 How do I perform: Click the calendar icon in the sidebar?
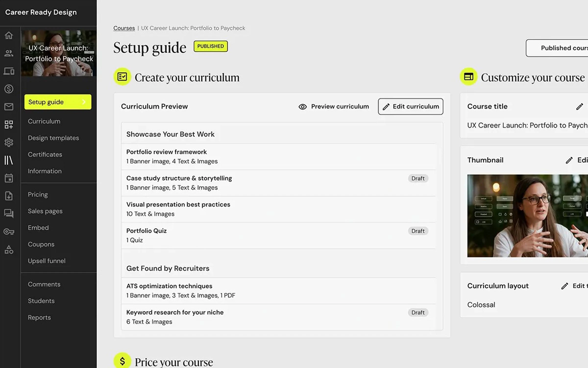(x=9, y=178)
